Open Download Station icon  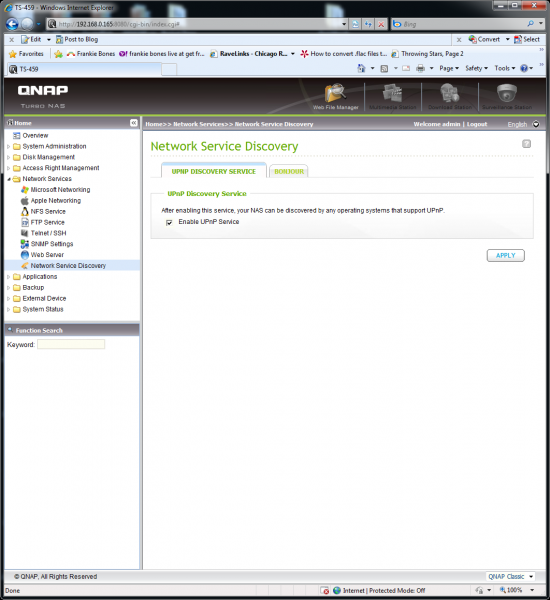click(450, 97)
